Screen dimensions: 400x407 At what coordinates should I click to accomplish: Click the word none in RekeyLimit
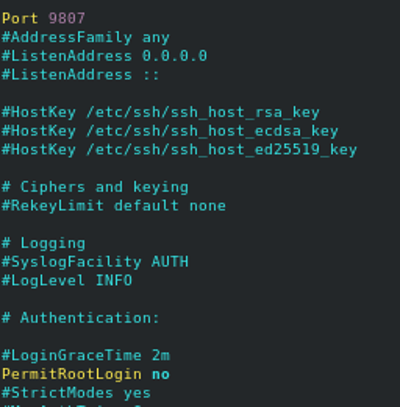208,206
